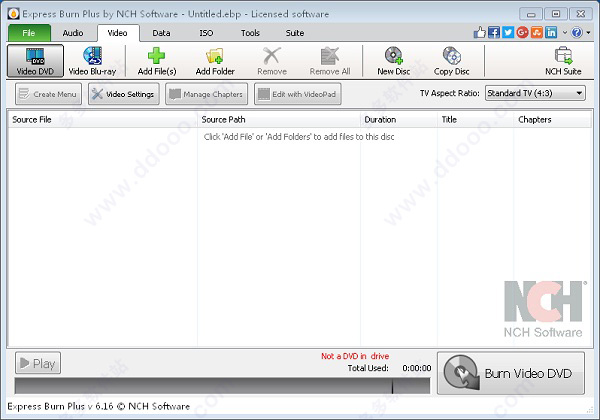
Task: Click the 'Not a DVD in drive' status text
Action: [355, 356]
